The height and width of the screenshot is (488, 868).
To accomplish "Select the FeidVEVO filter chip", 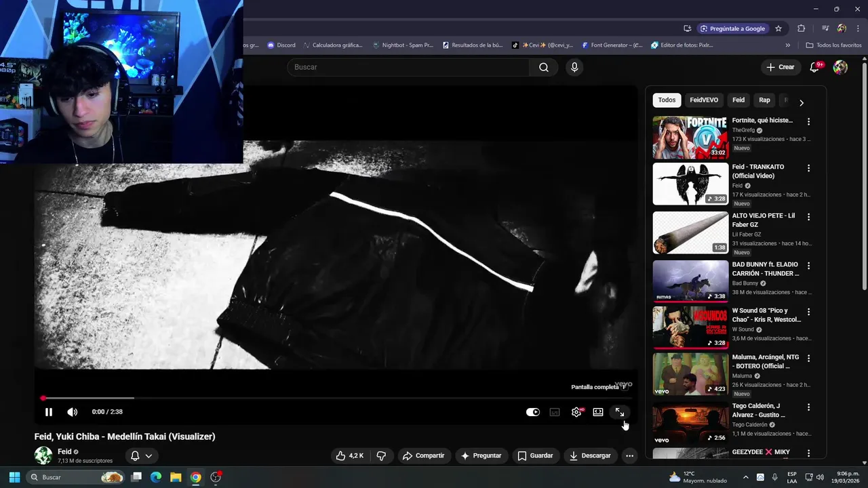I will tap(704, 100).
